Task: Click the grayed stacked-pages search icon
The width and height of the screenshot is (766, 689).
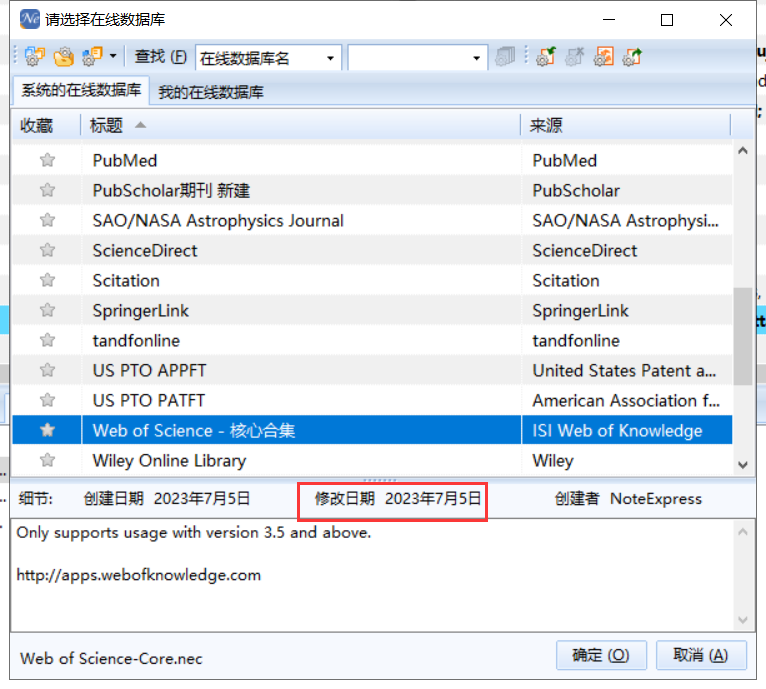Action: coord(505,57)
